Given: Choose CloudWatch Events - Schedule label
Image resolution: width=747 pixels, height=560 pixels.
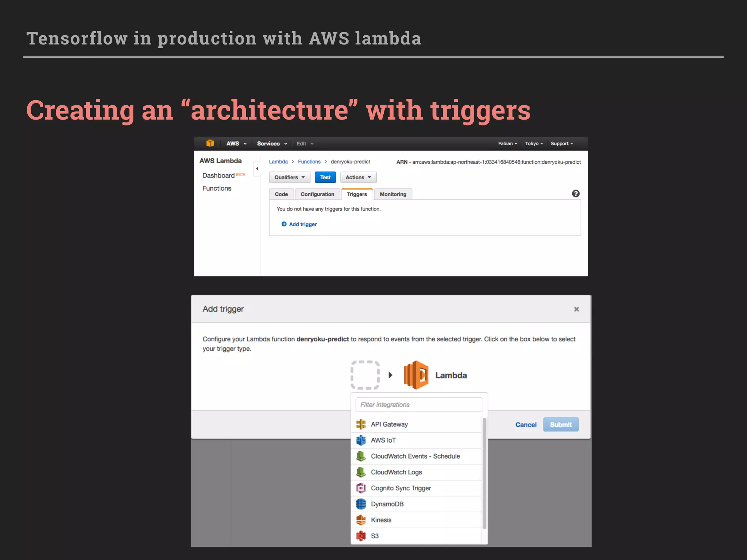Looking at the screenshot, I should coord(415,456).
